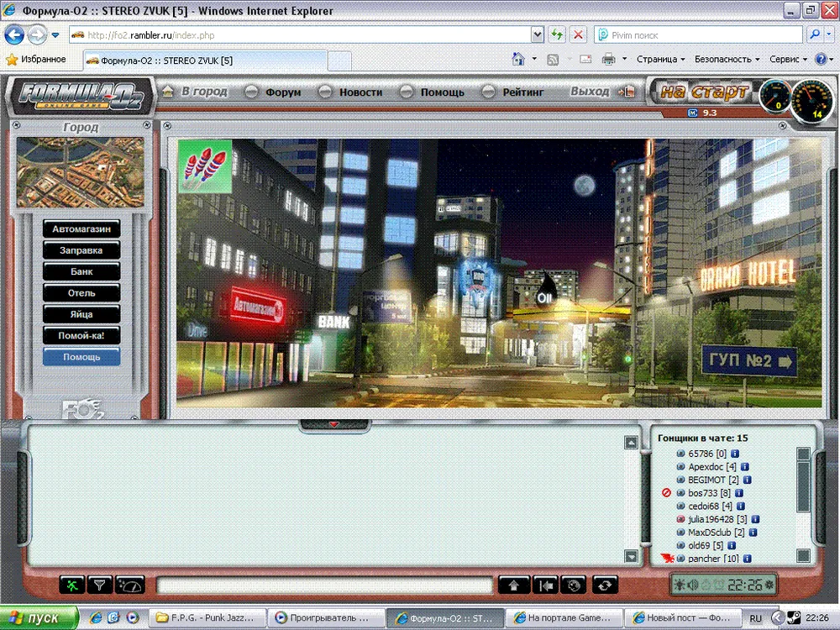This screenshot has width=840, height=630.
Task: Click the Автомагазин button in city sidebar
Action: point(81,229)
